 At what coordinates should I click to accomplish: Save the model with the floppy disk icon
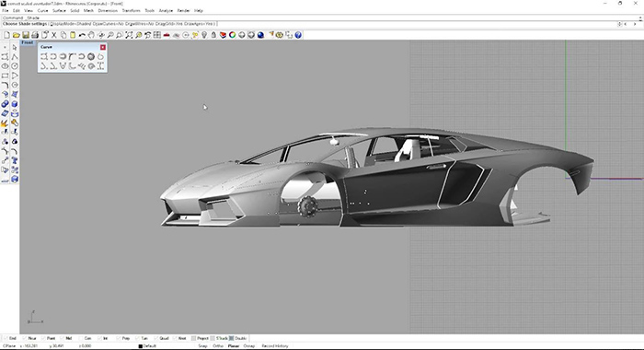26,35
